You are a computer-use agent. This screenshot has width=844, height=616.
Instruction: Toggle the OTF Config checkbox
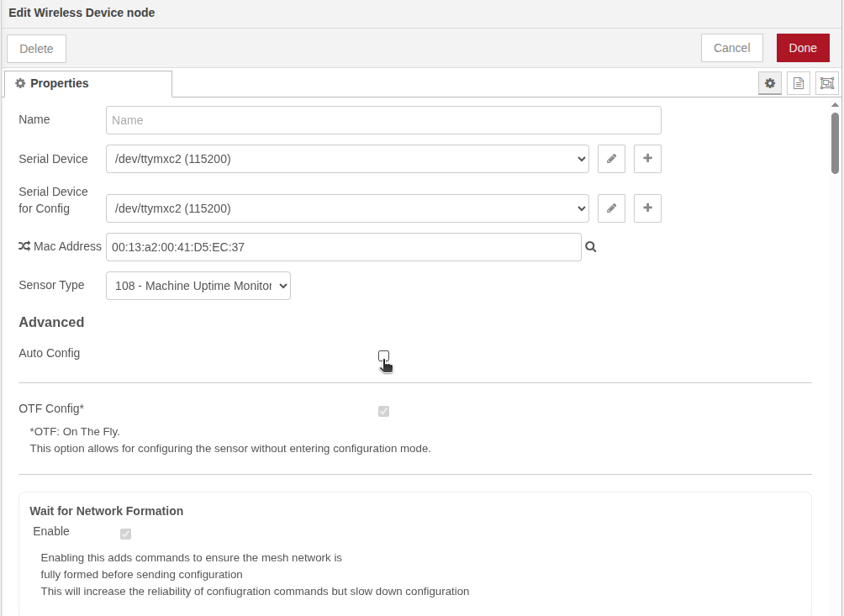point(383,411)
